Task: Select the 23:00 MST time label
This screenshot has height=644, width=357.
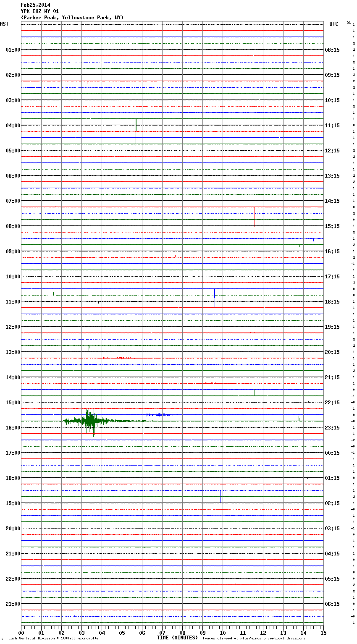Action: pyautogui.click(x=13, y=604)
